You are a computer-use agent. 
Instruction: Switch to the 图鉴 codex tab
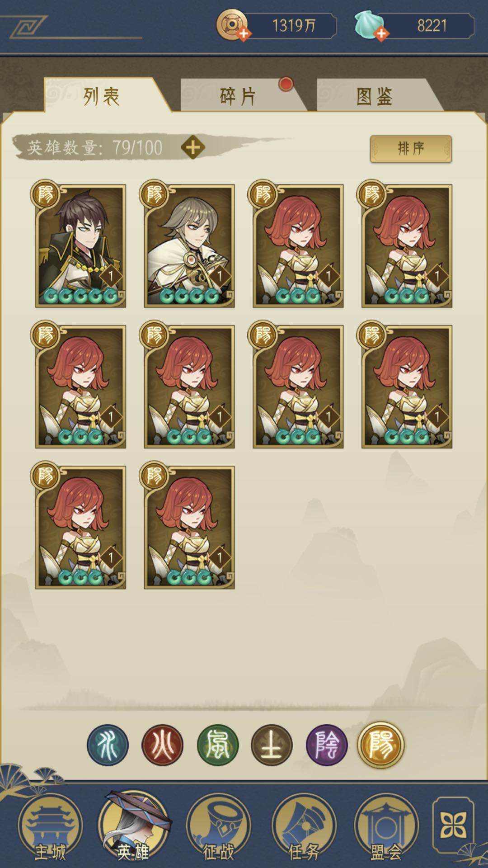click(x=374, y=96)
